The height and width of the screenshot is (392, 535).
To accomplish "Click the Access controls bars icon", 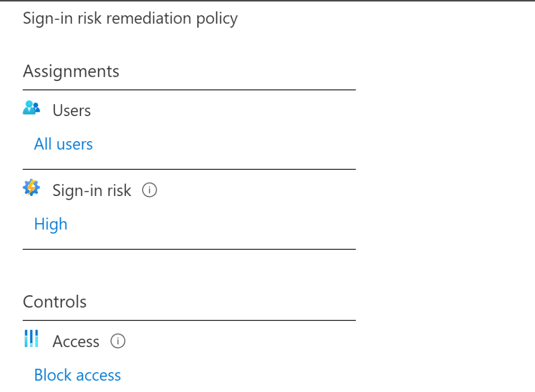I will coord(32,339).
